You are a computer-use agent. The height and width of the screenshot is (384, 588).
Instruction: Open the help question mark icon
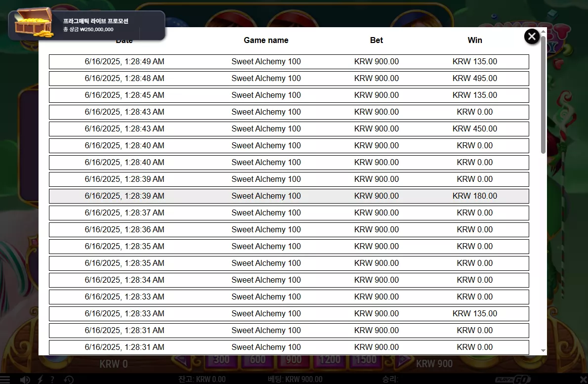click(52, 379)
